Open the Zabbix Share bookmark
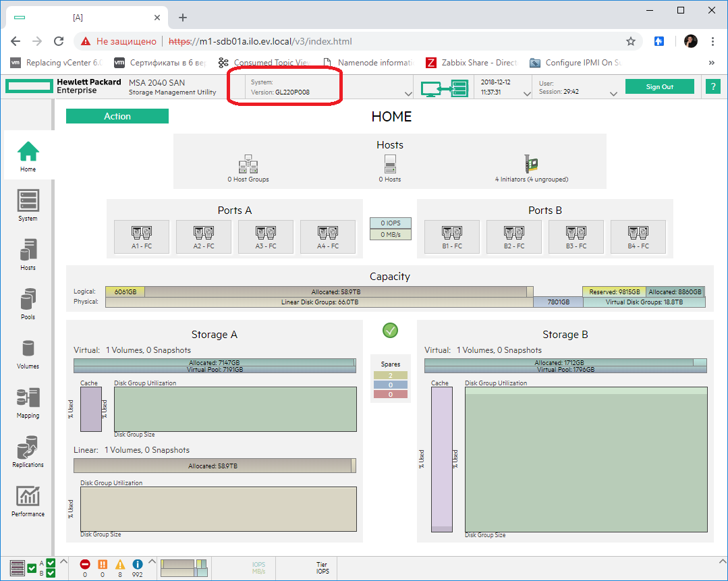The image size is (728, 581). pyautogui.click(x=471, y=63)
